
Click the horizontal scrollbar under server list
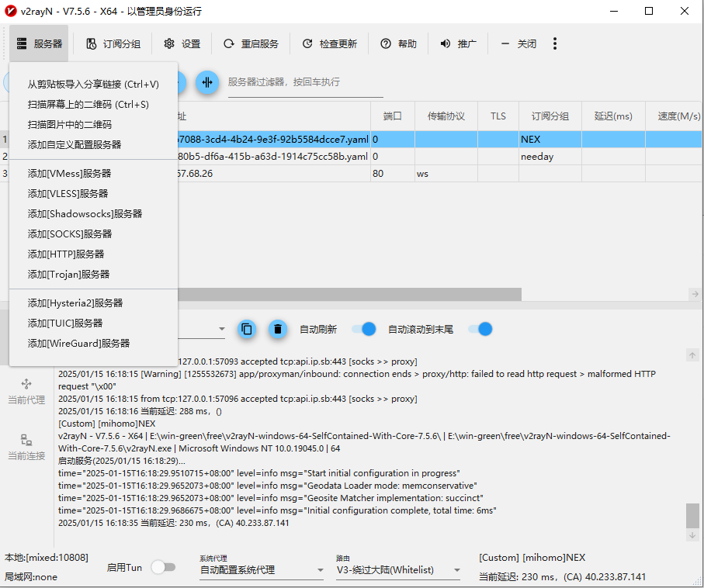(349, 294)
